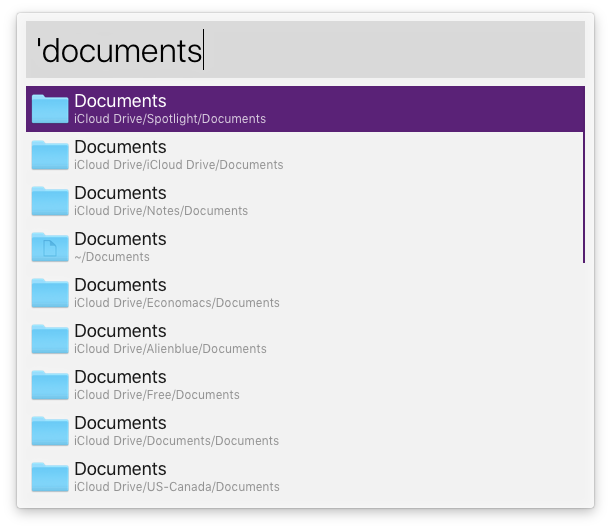611x529 pixels.
Task: Choose result path iCloud Drive/iCloud Drive/Documents
Action: 178,165
